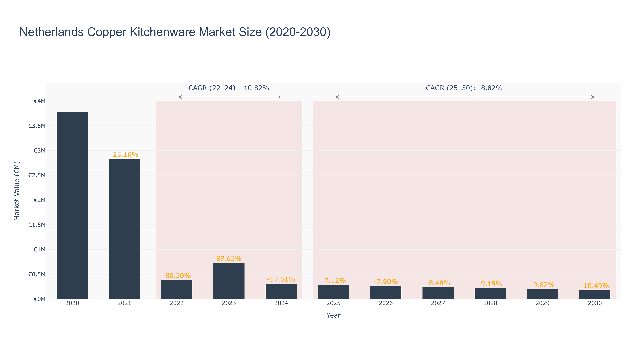This screenshot has width=644, height=345.
Task: Select the 2030 bar
Action: point(595,295)
